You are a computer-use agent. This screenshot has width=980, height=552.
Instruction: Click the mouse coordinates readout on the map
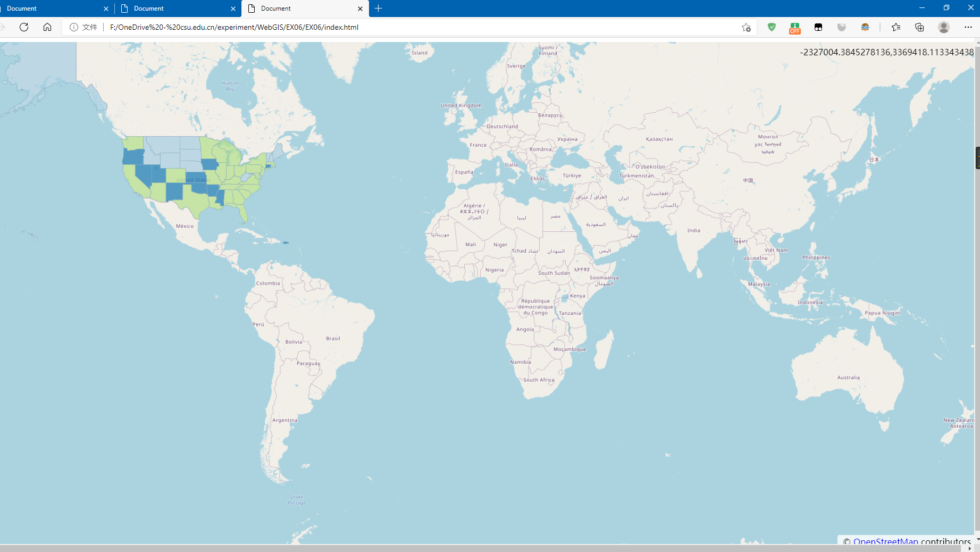pyautogui.click(x=886, y=52)
